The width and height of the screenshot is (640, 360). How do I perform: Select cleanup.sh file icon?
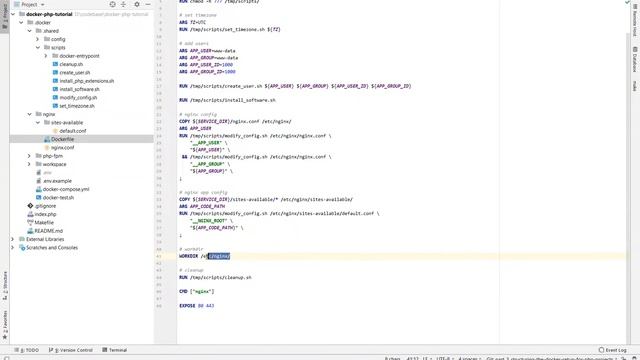(x=55, y=64)
